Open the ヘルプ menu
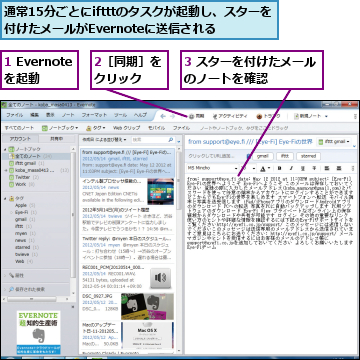The width and height of the screenshot is (360, 360). click(x=140, y=115)
